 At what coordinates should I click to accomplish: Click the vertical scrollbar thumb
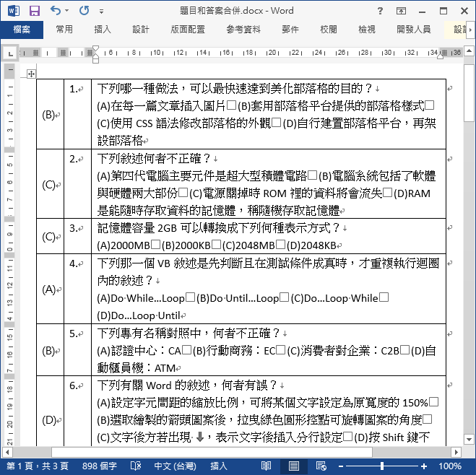[x=469, y=93]
